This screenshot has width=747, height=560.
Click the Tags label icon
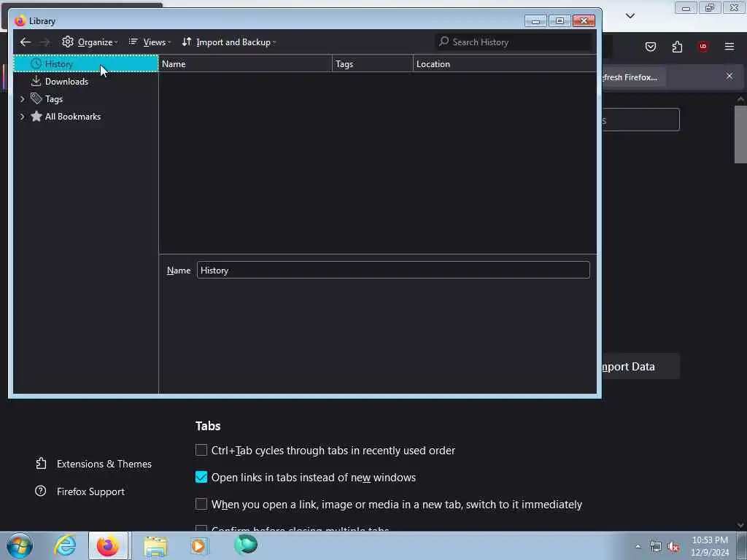pos(36,98)
